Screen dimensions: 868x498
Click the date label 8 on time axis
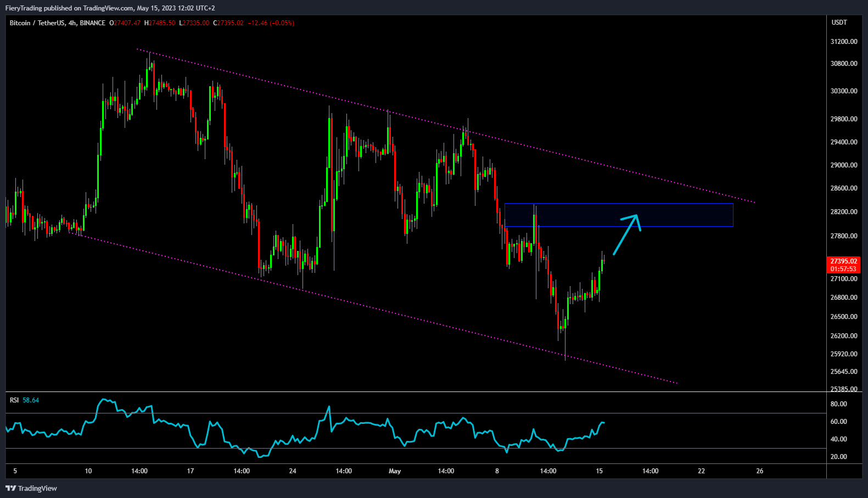click(497, 471)
